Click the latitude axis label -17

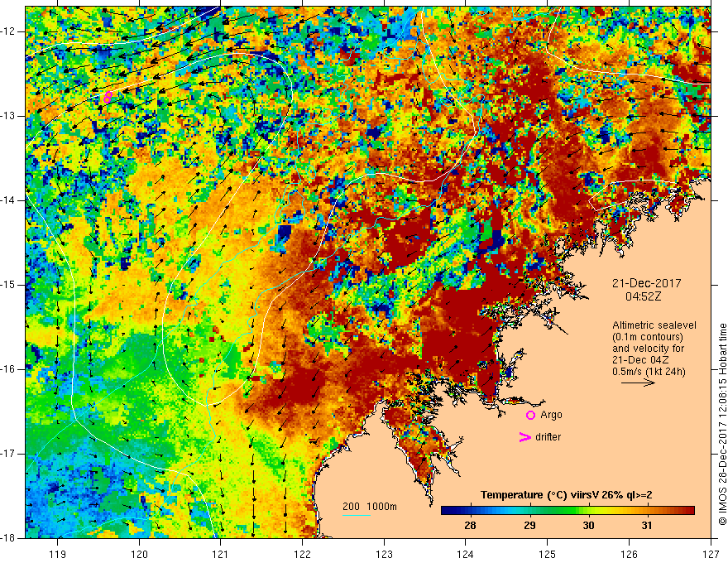tap(9, 454)
